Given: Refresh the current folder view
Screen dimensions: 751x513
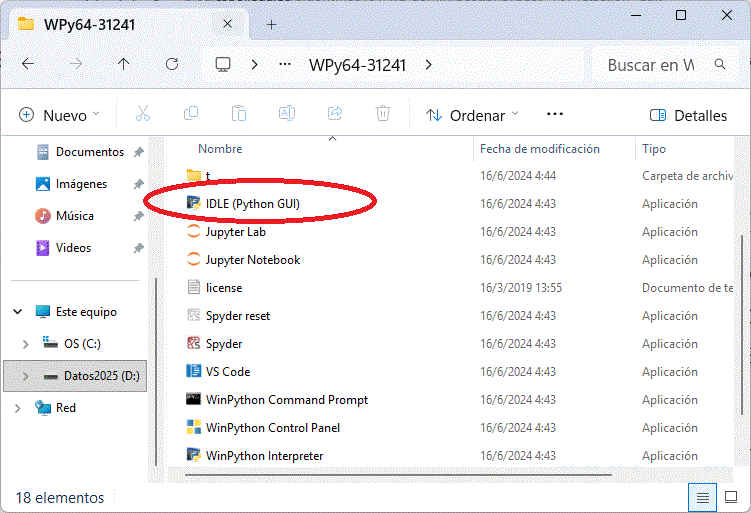Looking at the screenshot, I should [x=172, y=64].
